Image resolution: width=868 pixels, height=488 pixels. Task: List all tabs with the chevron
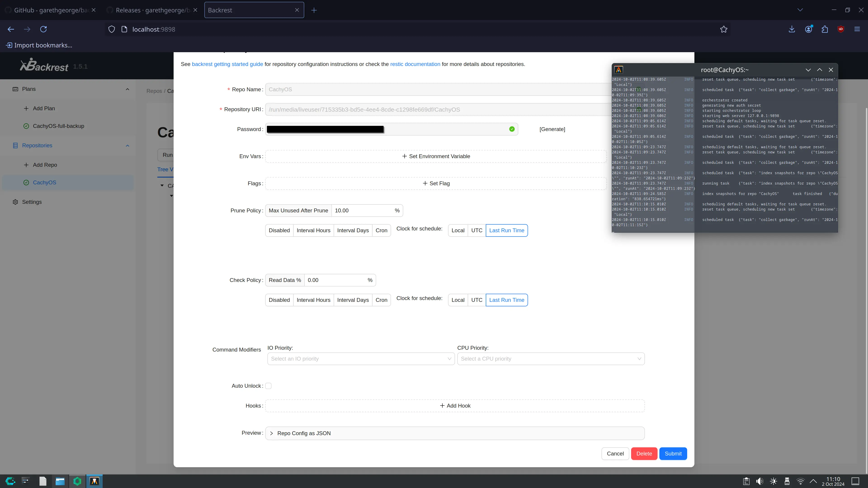coord(800,10)
